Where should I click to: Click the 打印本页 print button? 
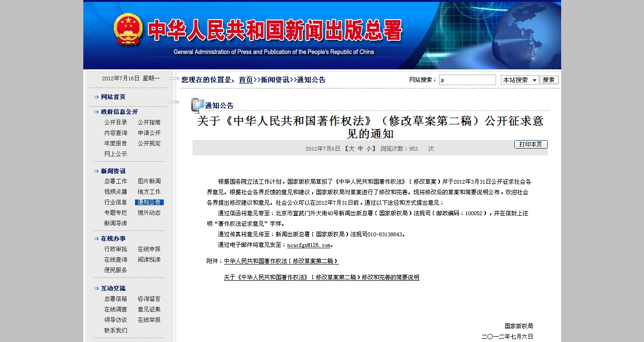tap(531, 144)
